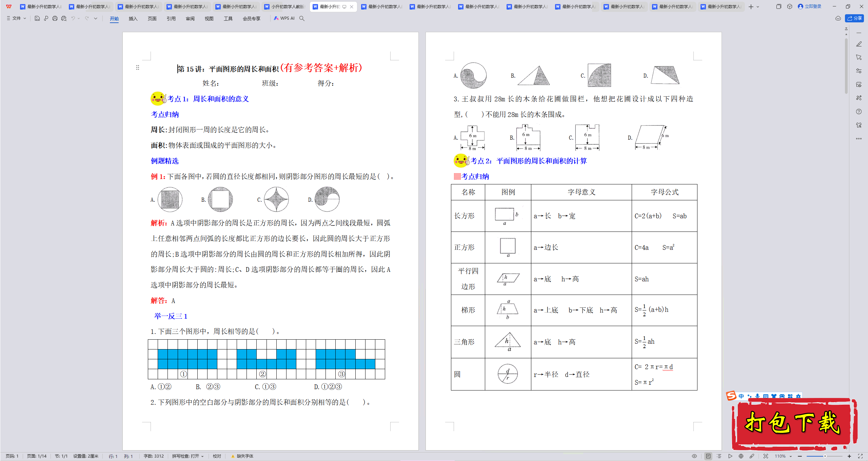This screenshot has width=868, height=461.
Task: Click the document title 第15讲 heading
Action: (228, 69)
